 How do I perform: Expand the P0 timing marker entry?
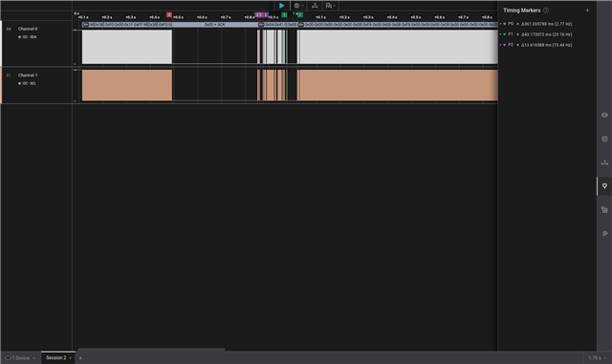point(501,24)
